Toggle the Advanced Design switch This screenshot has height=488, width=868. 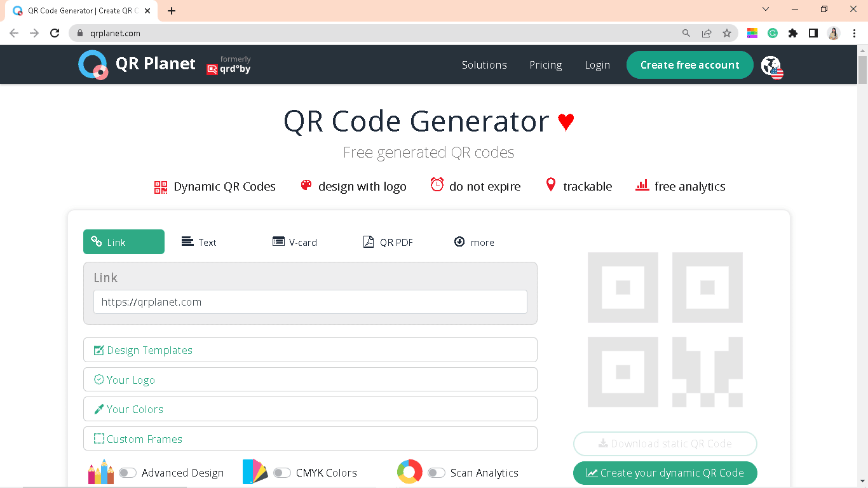point(128,473)
